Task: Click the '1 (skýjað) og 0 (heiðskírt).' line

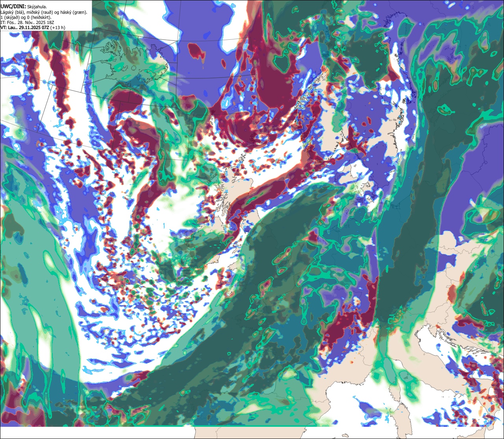Action: (x=26, y=17)
